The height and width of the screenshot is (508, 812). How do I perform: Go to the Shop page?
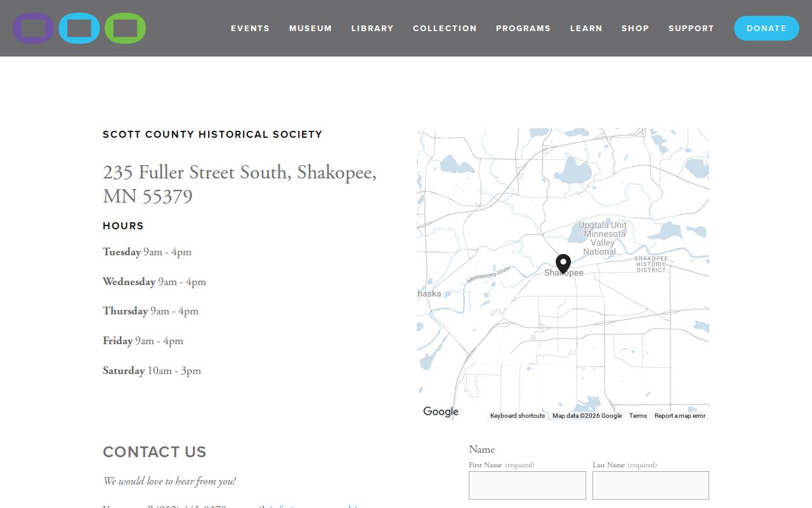pos(635,28)
